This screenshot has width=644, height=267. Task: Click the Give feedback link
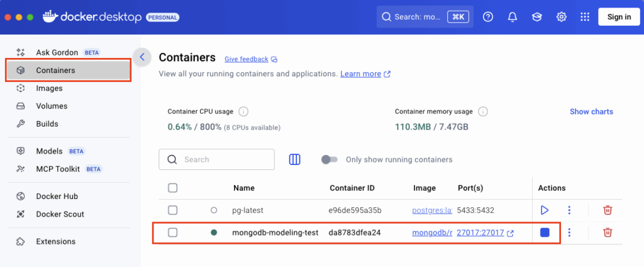247,59
